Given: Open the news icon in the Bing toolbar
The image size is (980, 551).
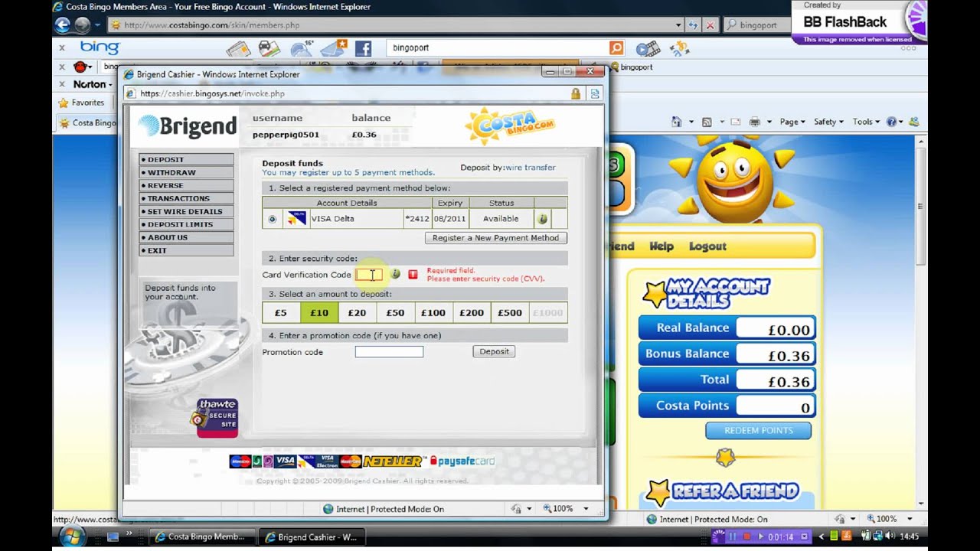Looking at the screenshot, I should point(238,48).
